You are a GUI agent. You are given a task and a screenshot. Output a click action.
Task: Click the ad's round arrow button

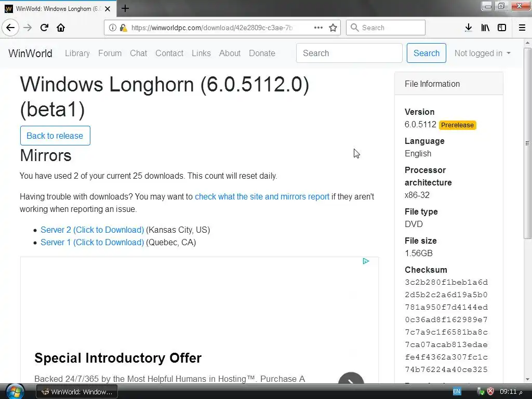tap(351, 378)
